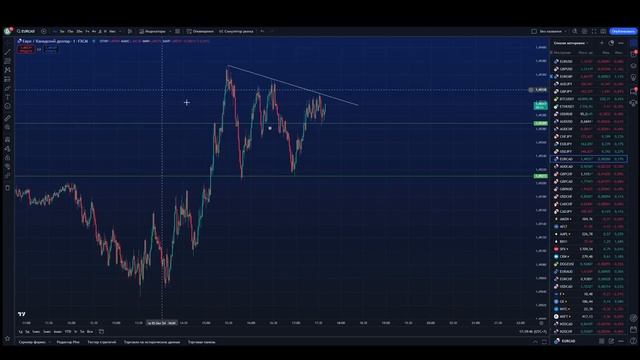The image size is (640, 360).
Task: Open the go to date calendar icon
Action: point(101,332)
